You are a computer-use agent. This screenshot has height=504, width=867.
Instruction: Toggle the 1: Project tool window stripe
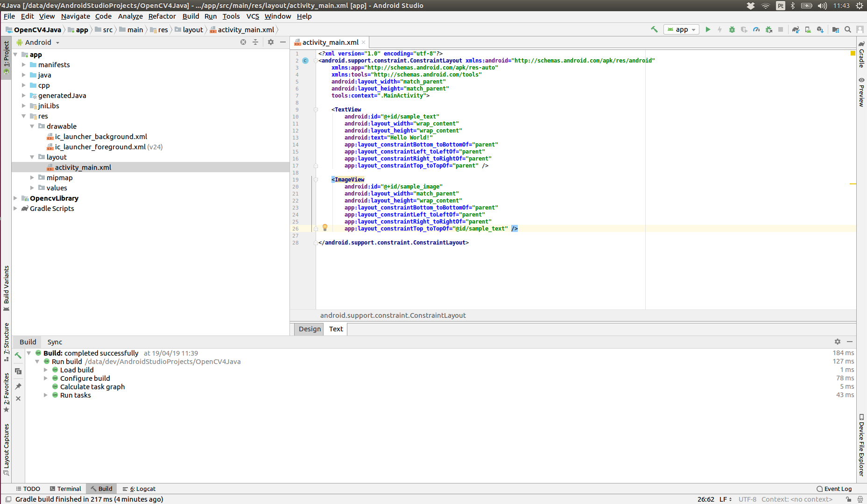(6, 58)
